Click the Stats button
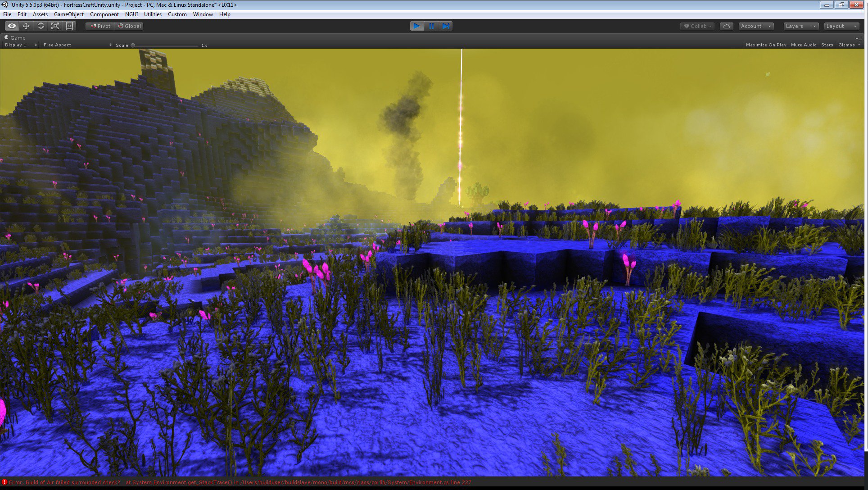868x490 pixels. tap(827, 45)
